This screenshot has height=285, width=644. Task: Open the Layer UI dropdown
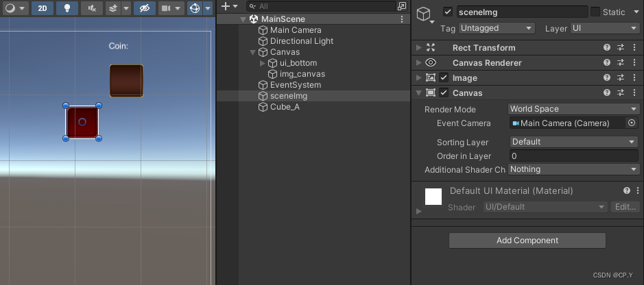(x=604, y=28)
